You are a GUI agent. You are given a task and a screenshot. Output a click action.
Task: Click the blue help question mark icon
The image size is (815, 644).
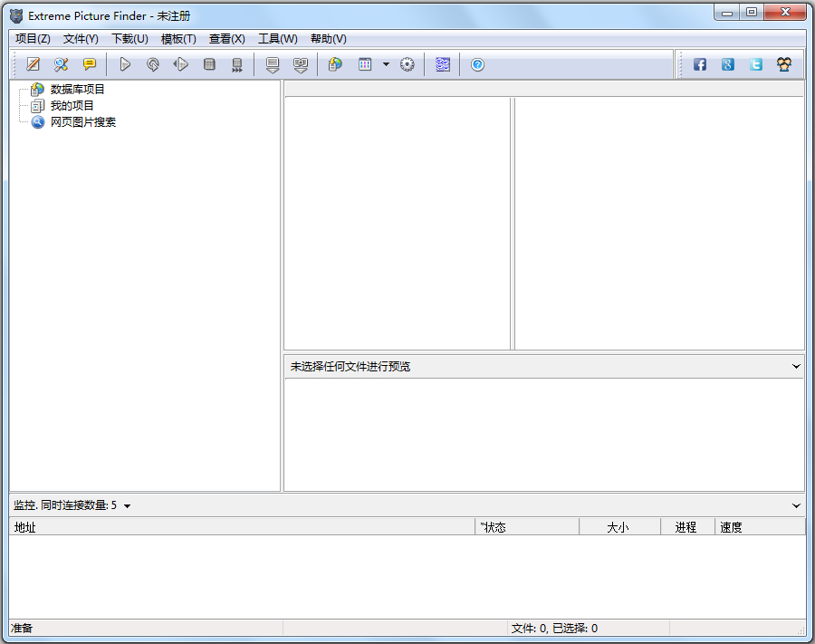(x=478, y=64)
